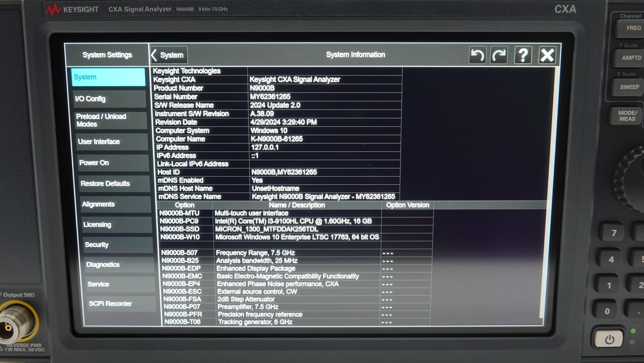The width and height of the screenshot is (644, 363).
Task: Open the Diagnostics tab
Action: coord(119,264)
